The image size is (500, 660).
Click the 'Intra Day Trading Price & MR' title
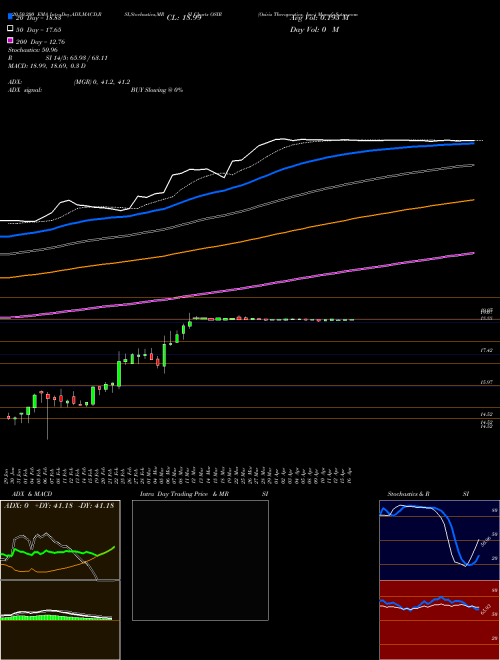point(184,494)
